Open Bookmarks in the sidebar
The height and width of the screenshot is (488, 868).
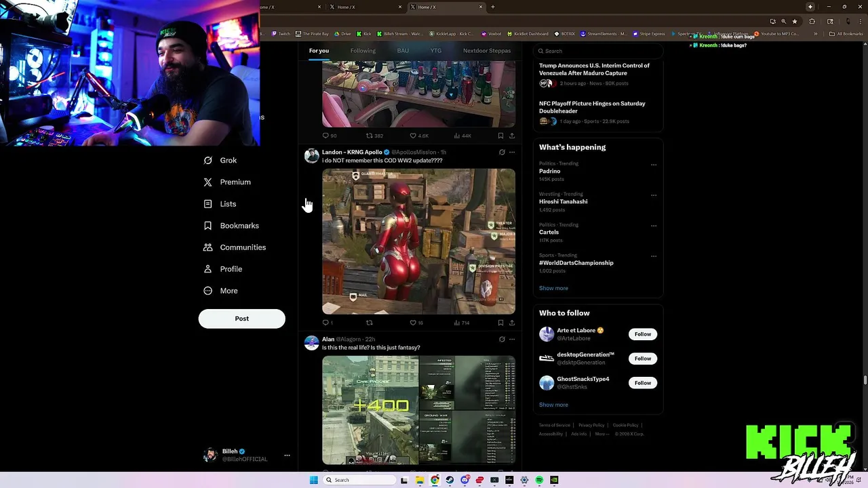[x=231, y=226]
